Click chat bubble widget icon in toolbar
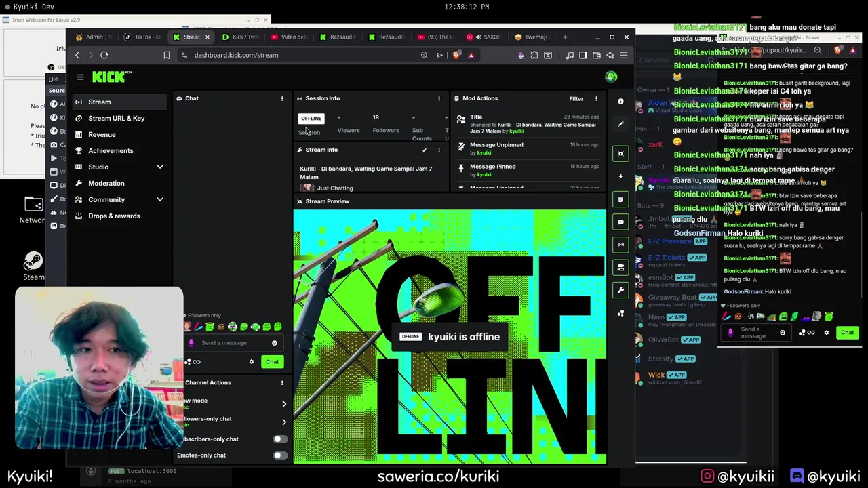This screenshot has width=868, height=488. click(x=620, y=222)
